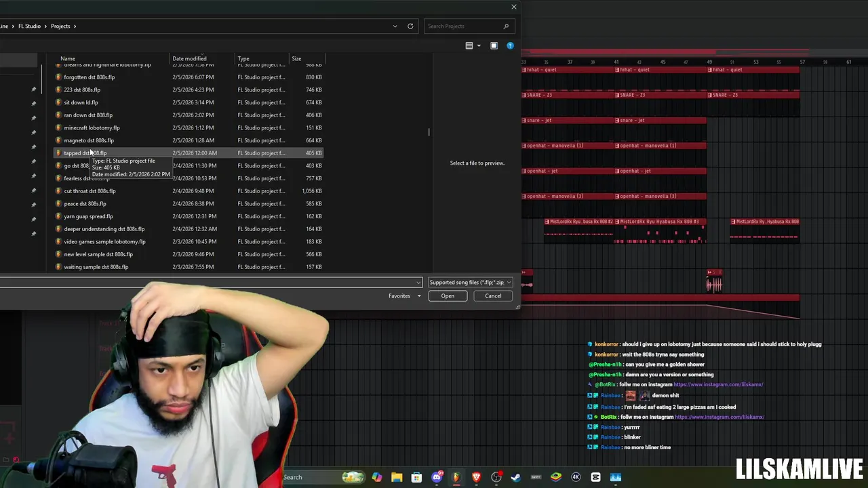The width and height of the screenshot is (868, 488).
Task: Sort files by Type column
Action: pos(243,58)
